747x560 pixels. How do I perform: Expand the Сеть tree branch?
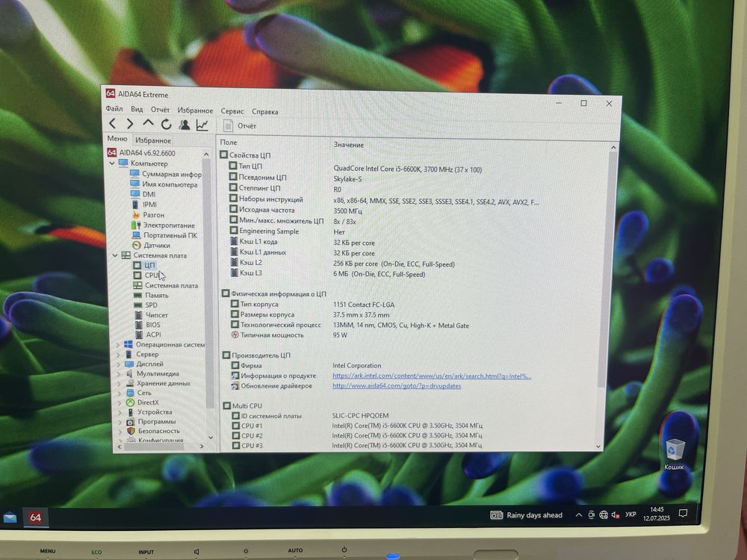click(119, 393)
